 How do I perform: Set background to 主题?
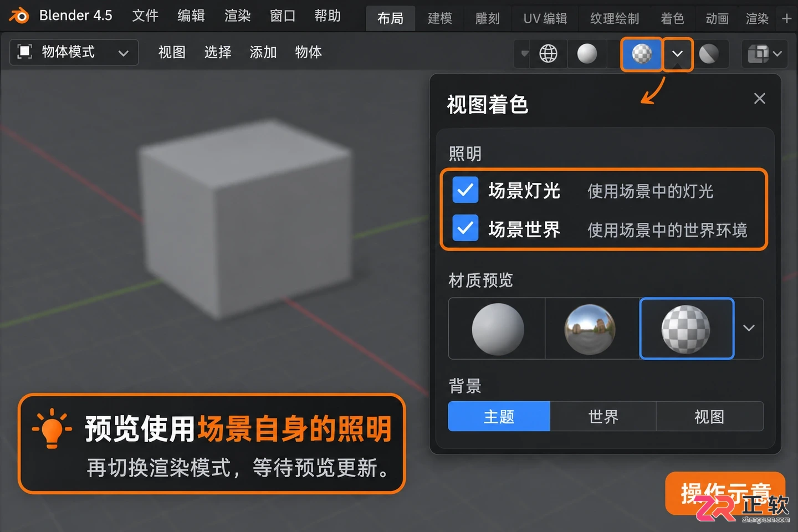(x=499, y=416)
